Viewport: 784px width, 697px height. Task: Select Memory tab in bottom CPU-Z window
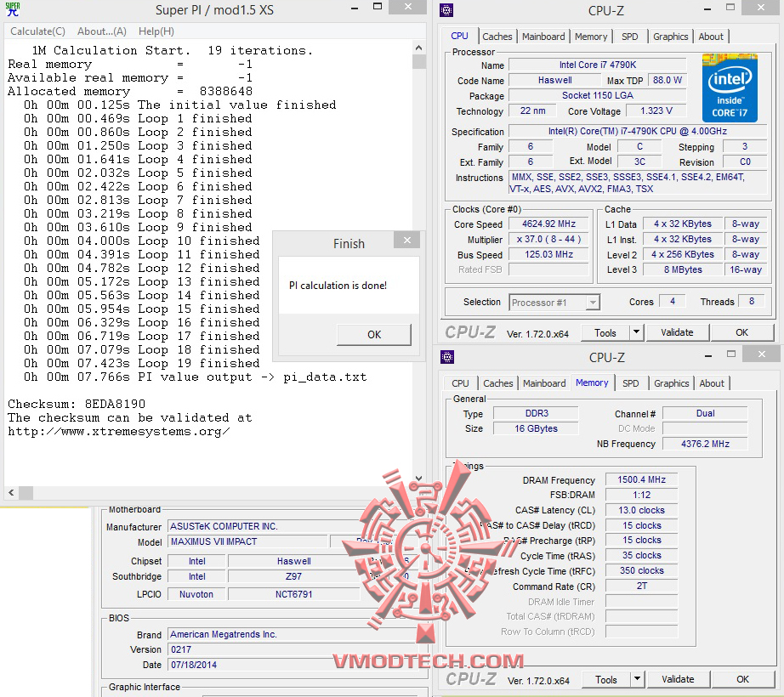(x=592, y=382)
